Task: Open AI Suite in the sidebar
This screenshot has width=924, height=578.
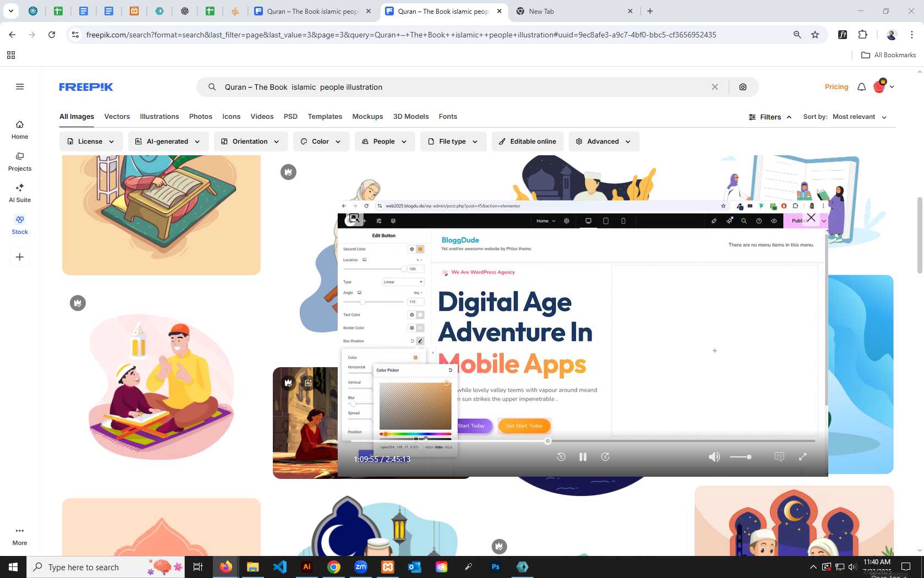Action: coord(20,193)
